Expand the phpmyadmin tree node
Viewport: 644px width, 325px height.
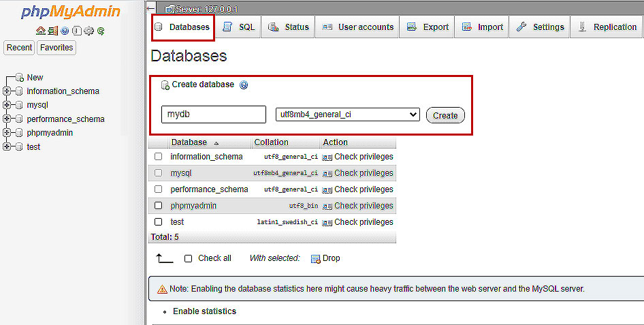[7, 133]
